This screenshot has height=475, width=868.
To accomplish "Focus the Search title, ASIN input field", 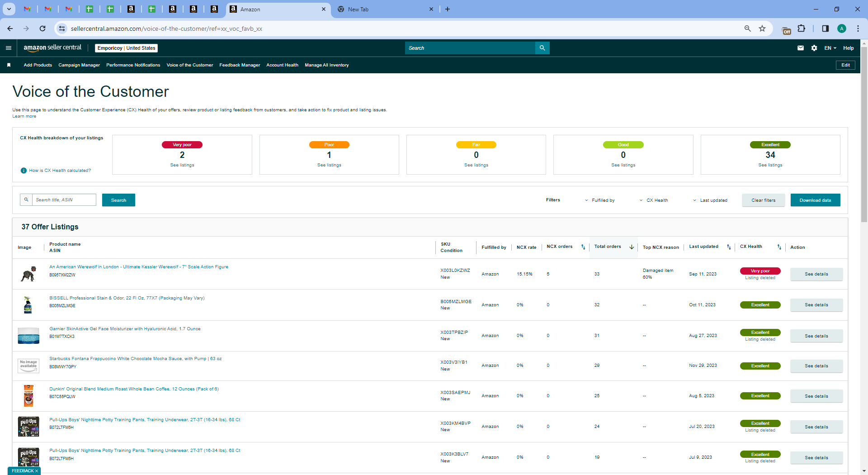I will click(64, 199).
